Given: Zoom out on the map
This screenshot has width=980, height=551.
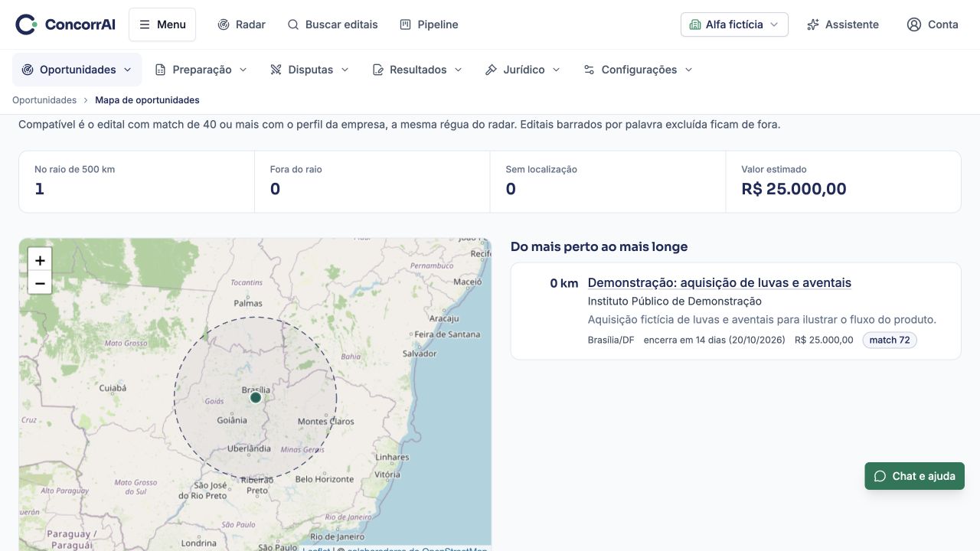Looking at the screenshot, I should pyautogui.click(x=40, y=284).
